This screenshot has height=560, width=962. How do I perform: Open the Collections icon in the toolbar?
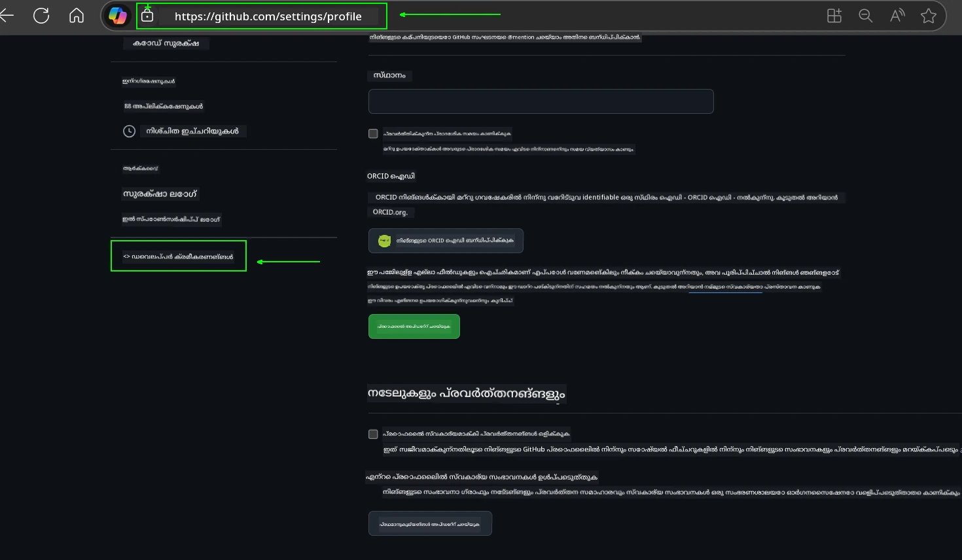pos(834,16)
